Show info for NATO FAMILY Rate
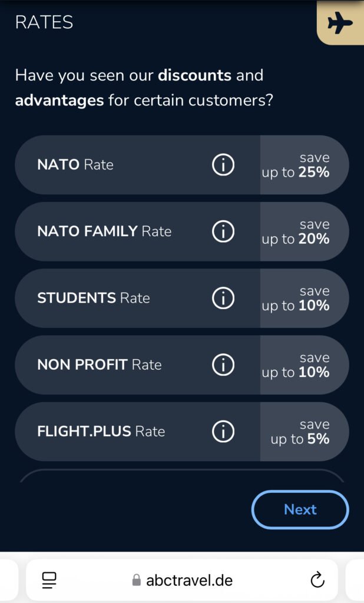364x603 pixels. (223, 231)
